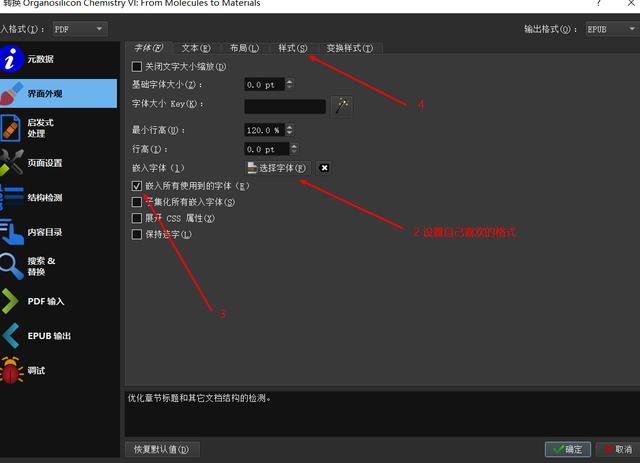Open 结构检测 structure detection icon
Image resolution: width=640 pixels, height=463 pixels.
coord(11,198)
